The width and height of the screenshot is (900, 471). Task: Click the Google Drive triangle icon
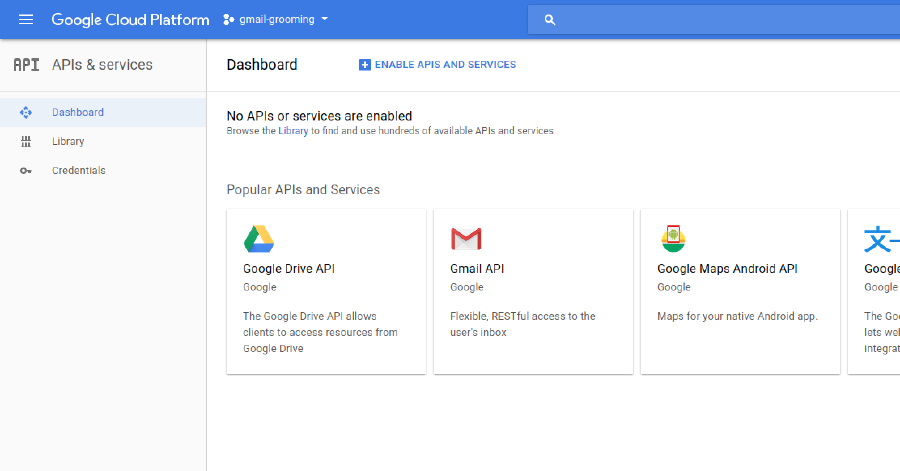point(259,239)
